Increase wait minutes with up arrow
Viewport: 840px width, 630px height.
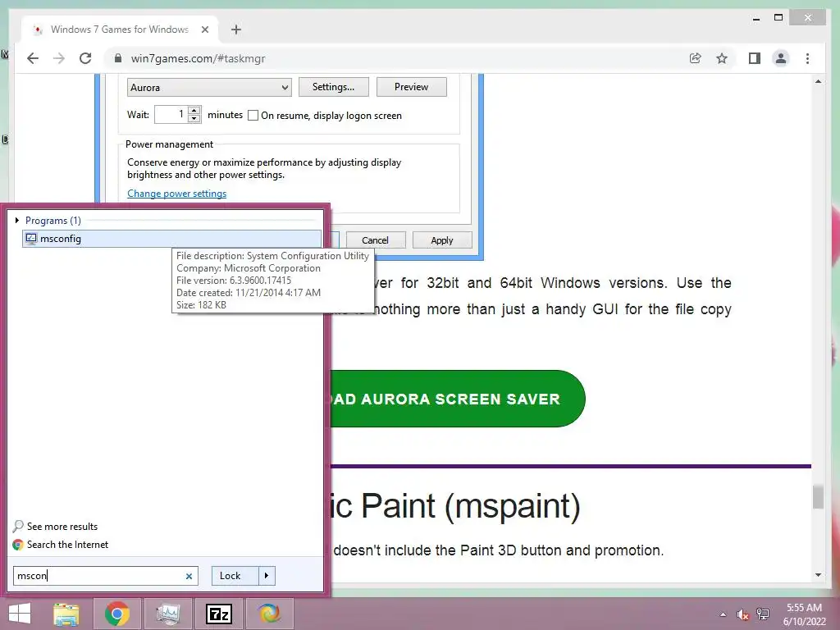tap(194, 110)
